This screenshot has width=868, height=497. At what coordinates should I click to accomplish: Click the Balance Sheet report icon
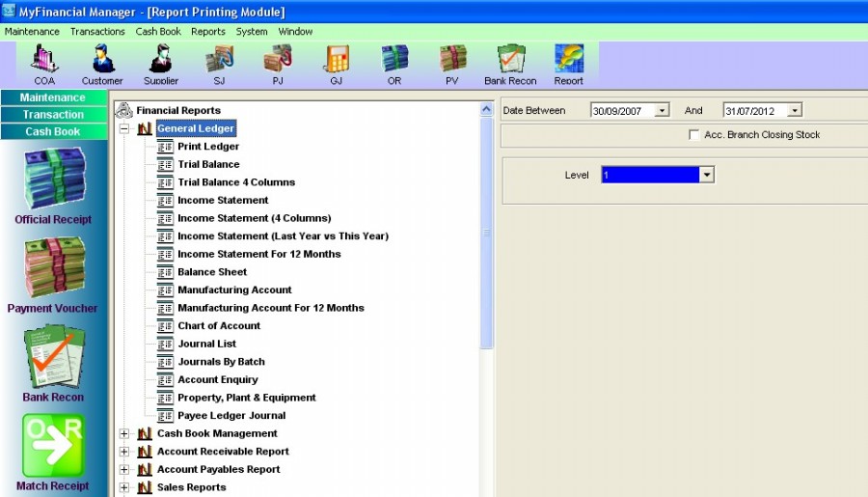(x=165, y=272)
